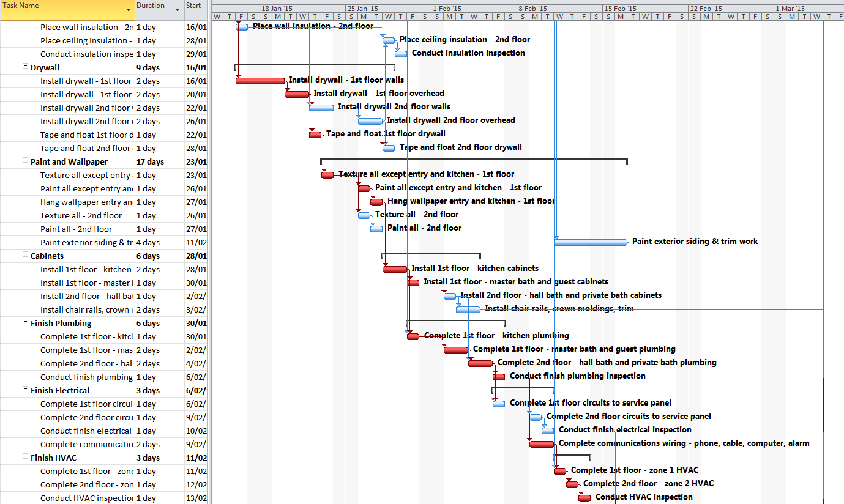This screenshot has height=504, width=844.
Task: Click the Start column header
Action: 195,6
